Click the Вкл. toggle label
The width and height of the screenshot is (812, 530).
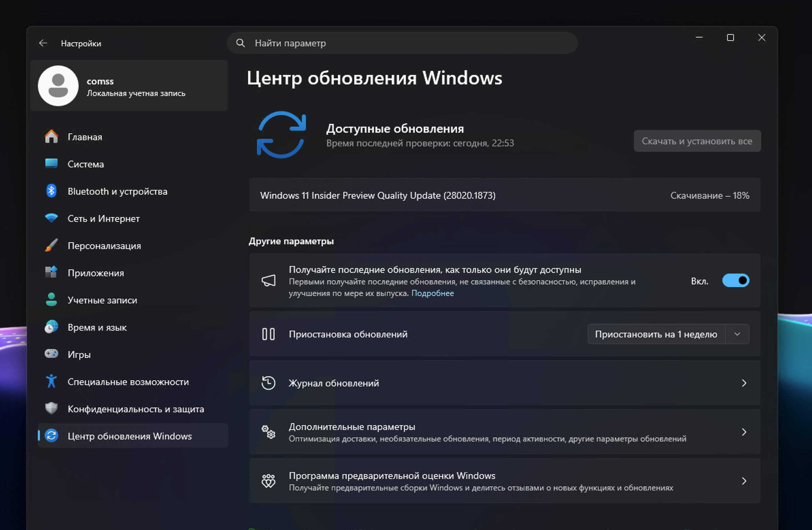[699, 281]
